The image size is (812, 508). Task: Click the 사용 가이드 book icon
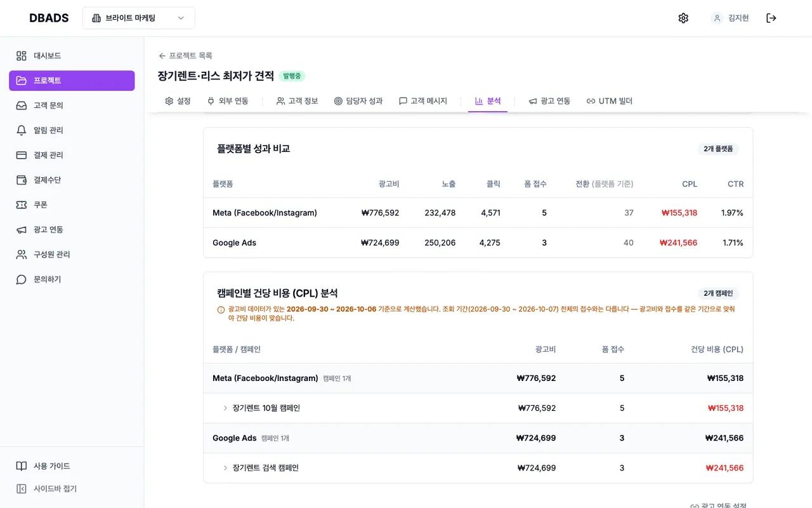tap(22, 466)
